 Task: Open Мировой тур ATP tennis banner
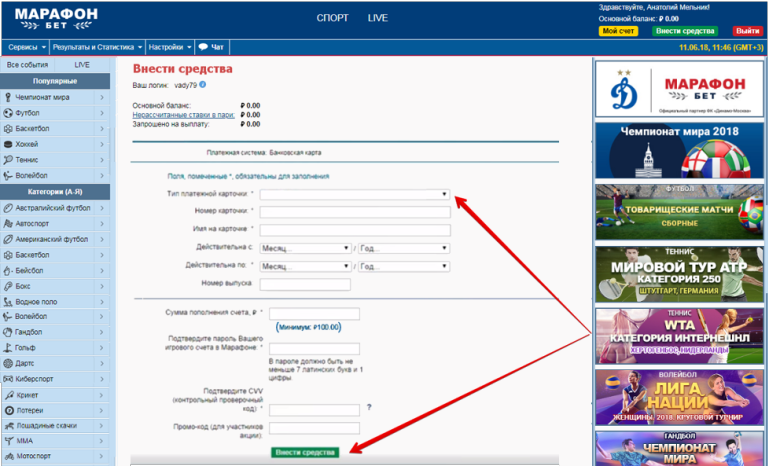[679, 274]
